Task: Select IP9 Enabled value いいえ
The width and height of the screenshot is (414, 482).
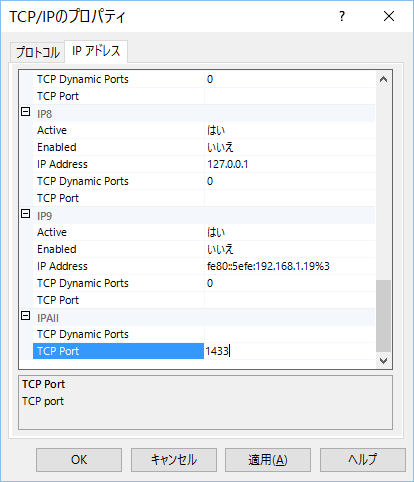Action: tap(289, 249)
